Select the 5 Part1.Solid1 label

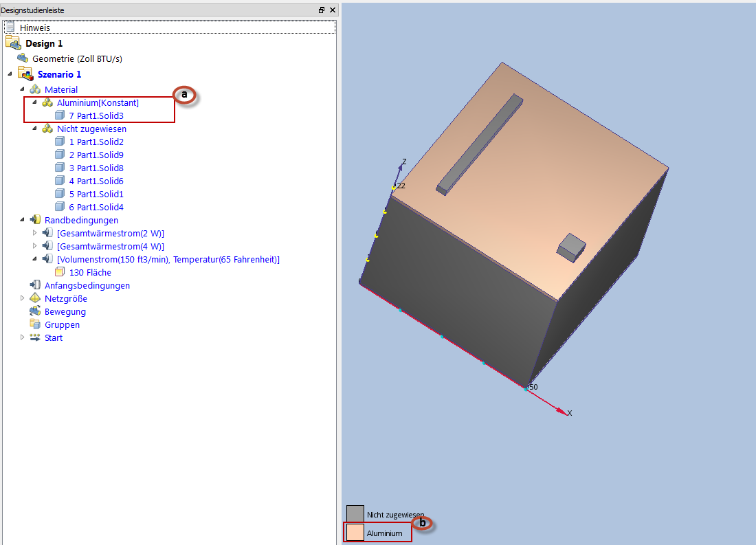[x=96, y=194]
